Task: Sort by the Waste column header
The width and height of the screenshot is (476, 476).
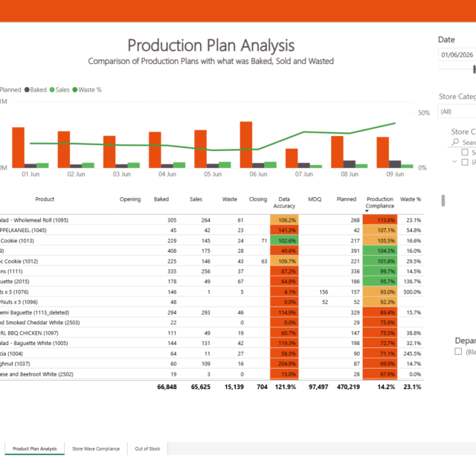Action: coord(230,199)
